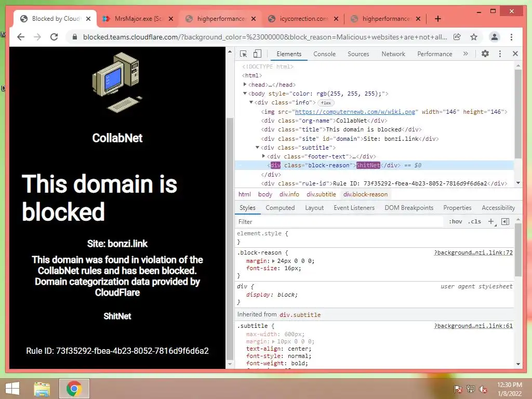The image size is (532, 399).
Task: Open the Console tab in DevTools
Action: pos(324,54)
